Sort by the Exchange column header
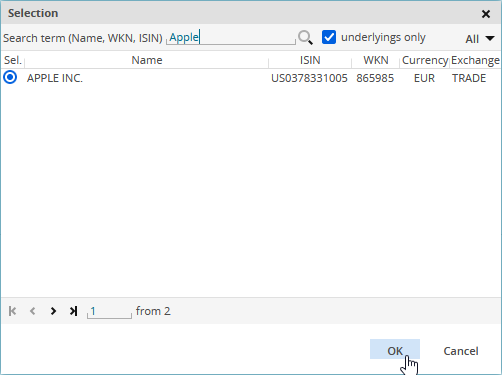 pyautogui.click(x=475, y=60)
